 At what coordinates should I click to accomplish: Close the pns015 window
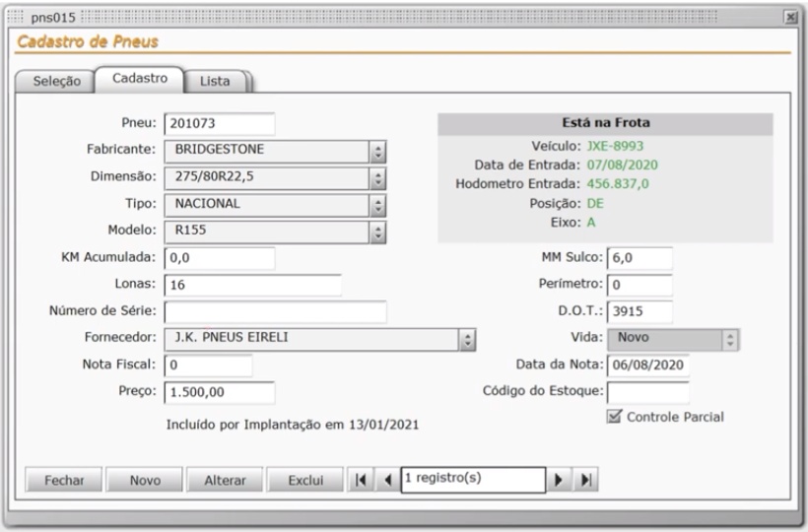790,18
